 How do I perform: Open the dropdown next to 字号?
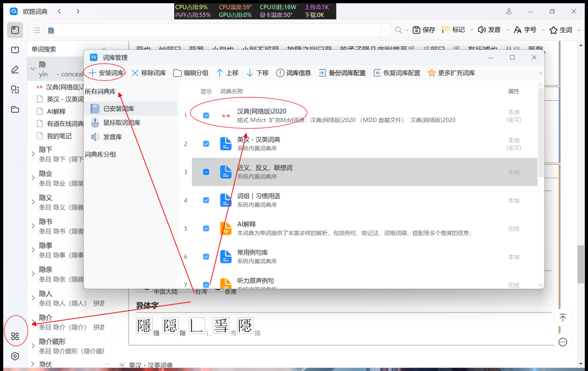point(543,30)
